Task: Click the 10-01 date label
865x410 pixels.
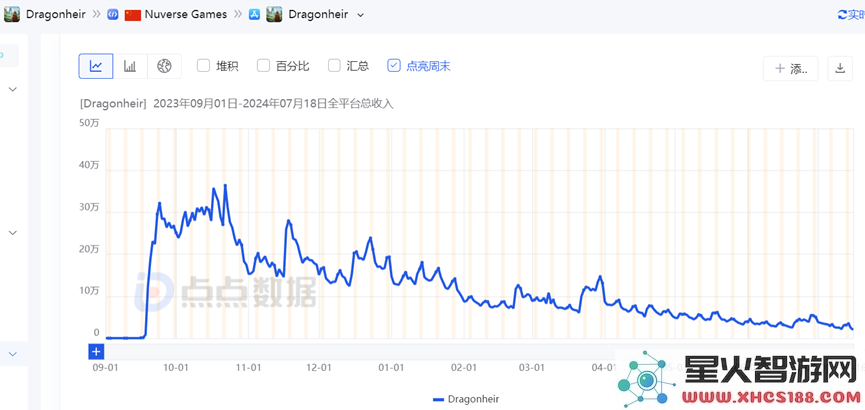Action: point(177,368)
